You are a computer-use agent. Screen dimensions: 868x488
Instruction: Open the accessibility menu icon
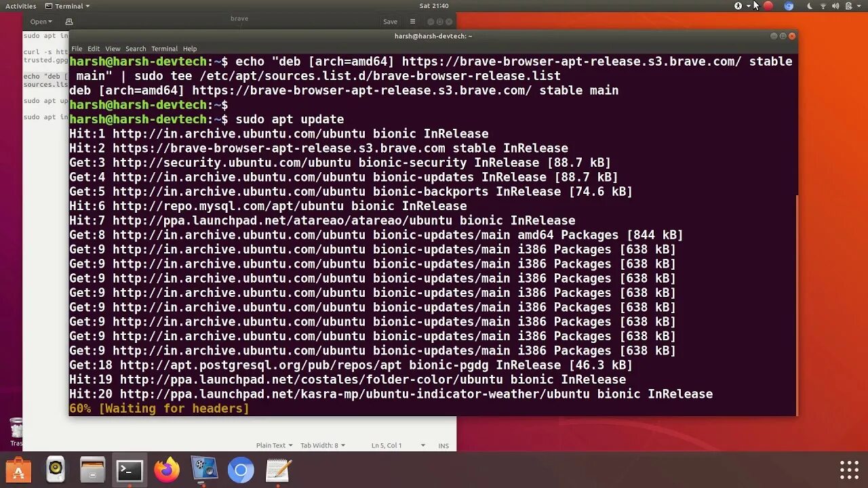(738, 6)
